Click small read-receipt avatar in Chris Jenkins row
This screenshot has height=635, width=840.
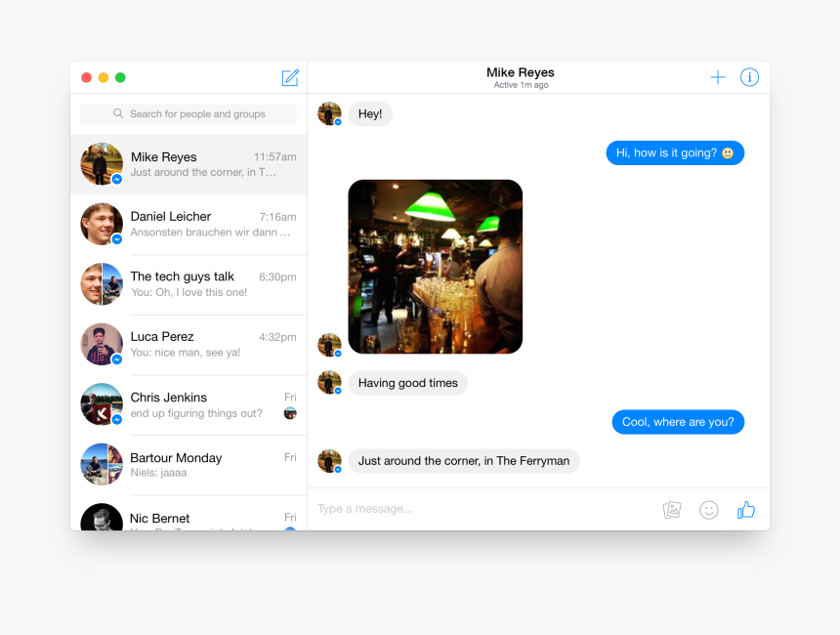coord(290,413)
